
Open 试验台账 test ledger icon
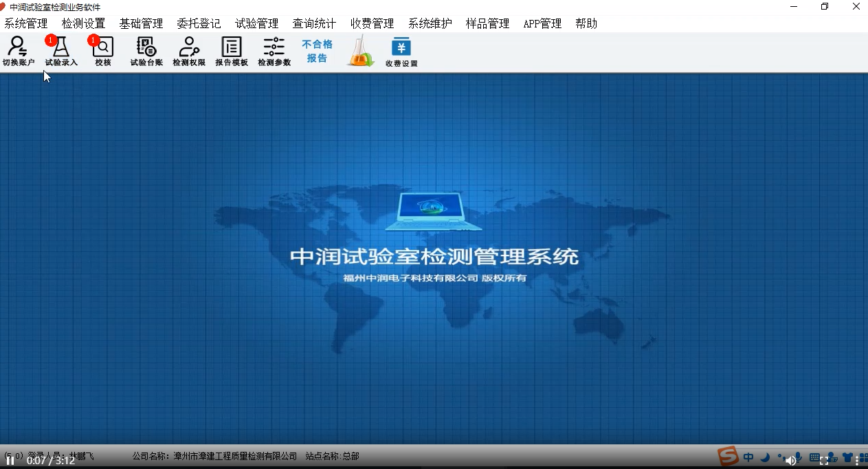[146, 52]
